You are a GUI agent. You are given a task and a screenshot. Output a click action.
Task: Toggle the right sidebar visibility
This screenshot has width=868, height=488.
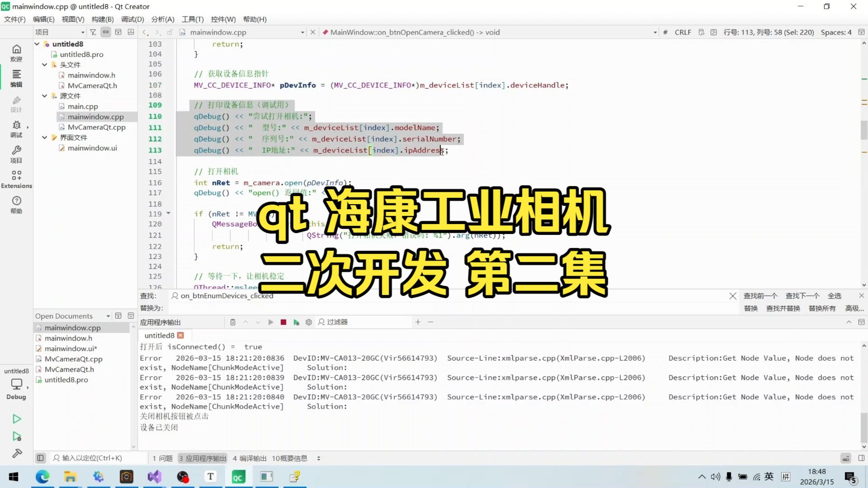tap(861, 458)
